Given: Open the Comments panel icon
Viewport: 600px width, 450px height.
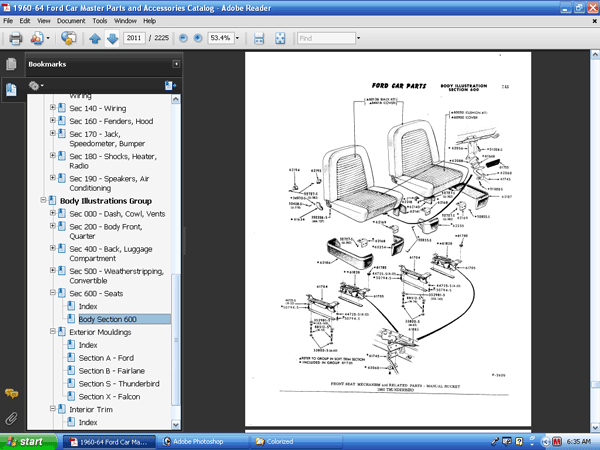Looking at the screenshot, I should click(x=11, y=393).
